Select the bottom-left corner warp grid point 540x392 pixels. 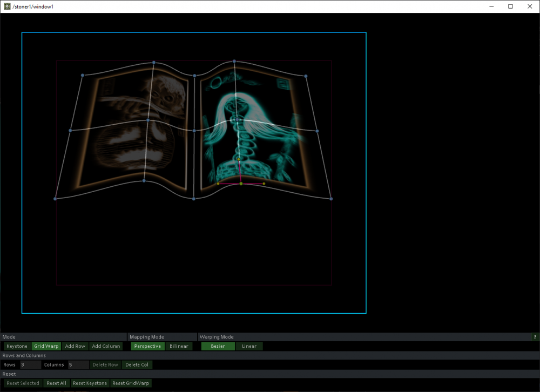tap(55, 199)
